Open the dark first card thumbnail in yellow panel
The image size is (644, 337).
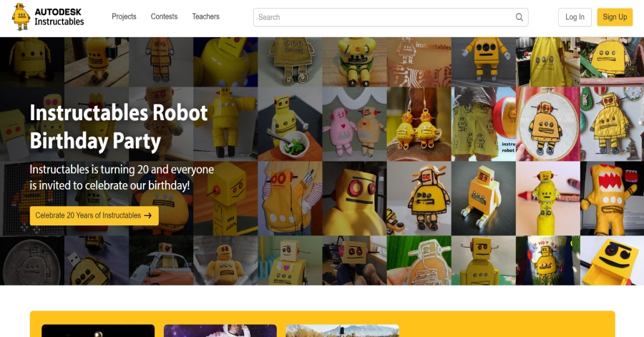tap(98, 331)
